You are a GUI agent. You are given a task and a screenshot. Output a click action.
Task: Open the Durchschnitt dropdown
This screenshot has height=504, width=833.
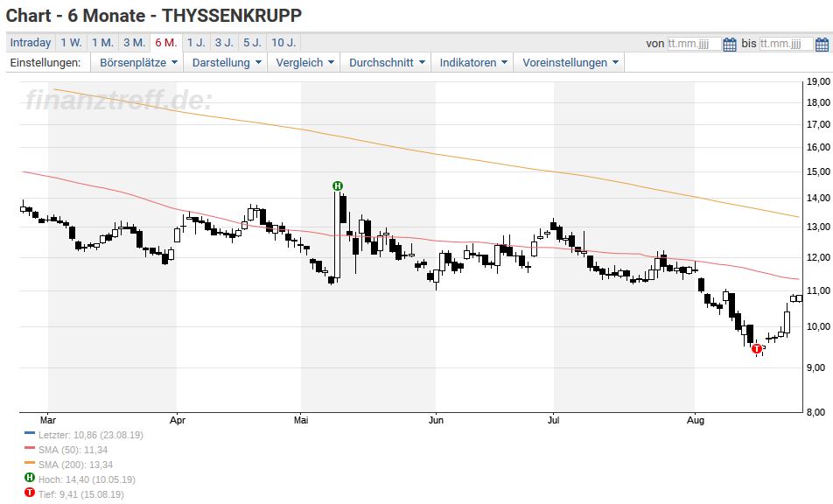pos(386,63)
